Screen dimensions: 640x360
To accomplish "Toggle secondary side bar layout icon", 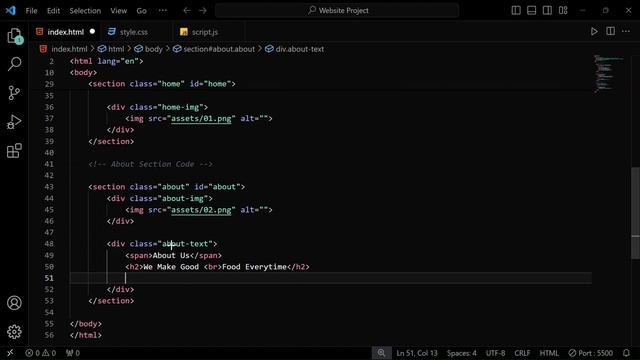I will tap(547, 11).
